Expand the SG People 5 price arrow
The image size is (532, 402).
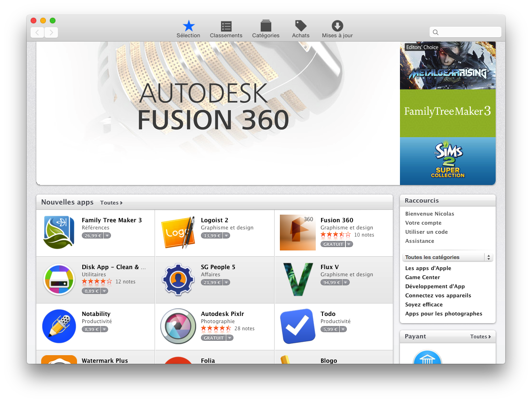(x=226, y=282)
